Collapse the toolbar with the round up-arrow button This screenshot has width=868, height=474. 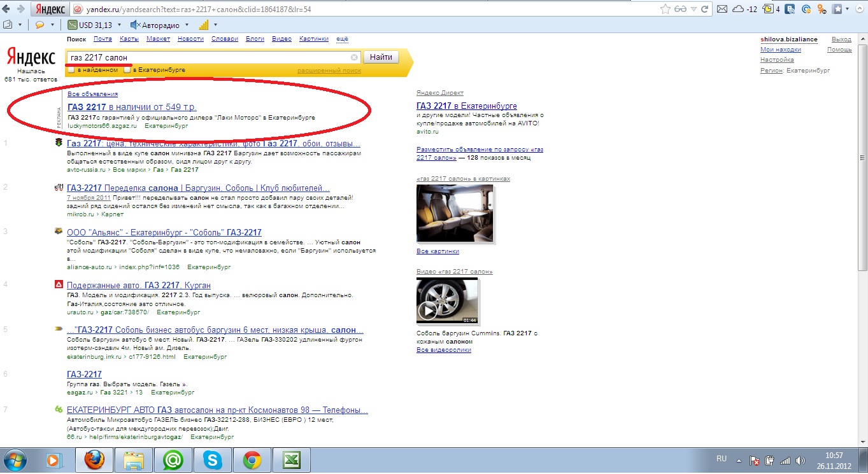point(861,10)
